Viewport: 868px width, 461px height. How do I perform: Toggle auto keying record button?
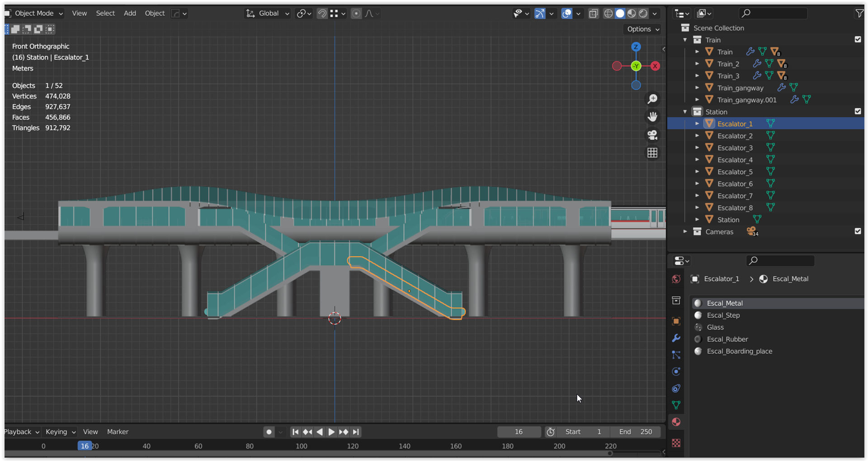(269, 432)
